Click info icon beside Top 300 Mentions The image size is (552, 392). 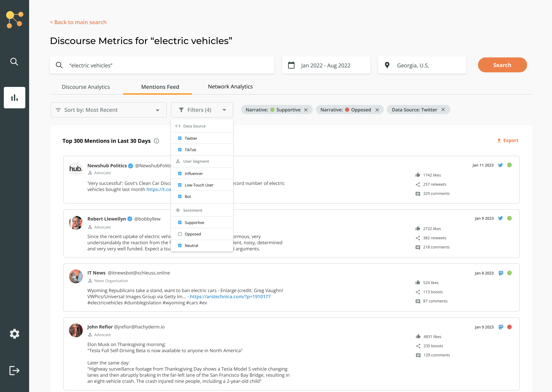(156, 141)
